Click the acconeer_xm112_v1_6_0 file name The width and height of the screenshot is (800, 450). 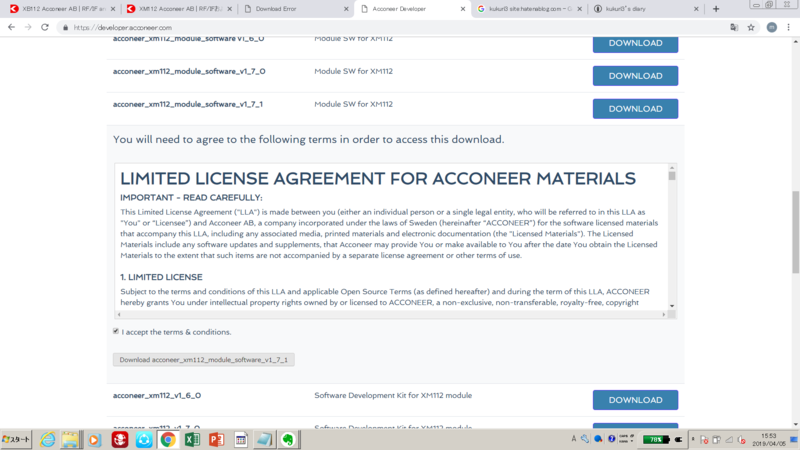(x=157, y=395)
